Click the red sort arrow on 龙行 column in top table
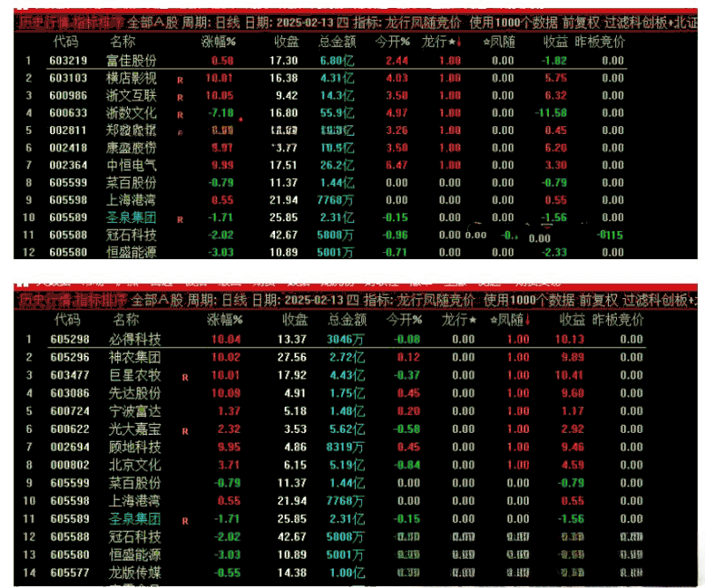This screenshot has height=588, width=705. coord(456,42)
